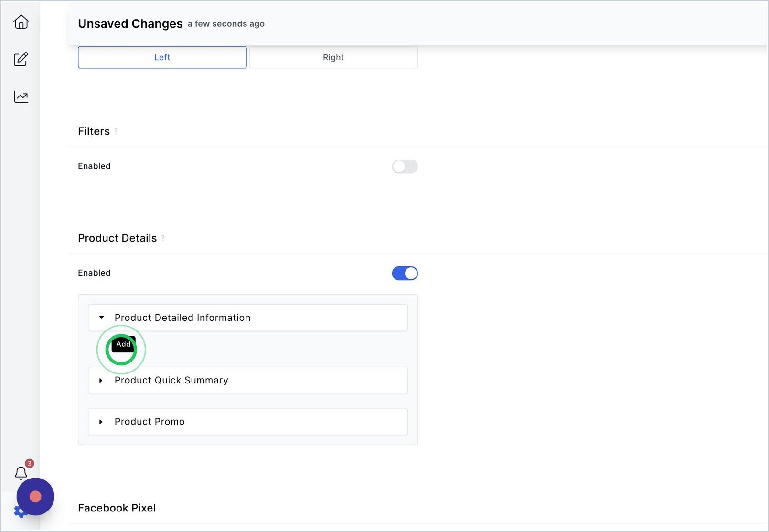Image resolution: width=769 pixels, height=532 pixels.
Task: Collapse the Product Detailed Information section
Action: click(x=101, y=318)
